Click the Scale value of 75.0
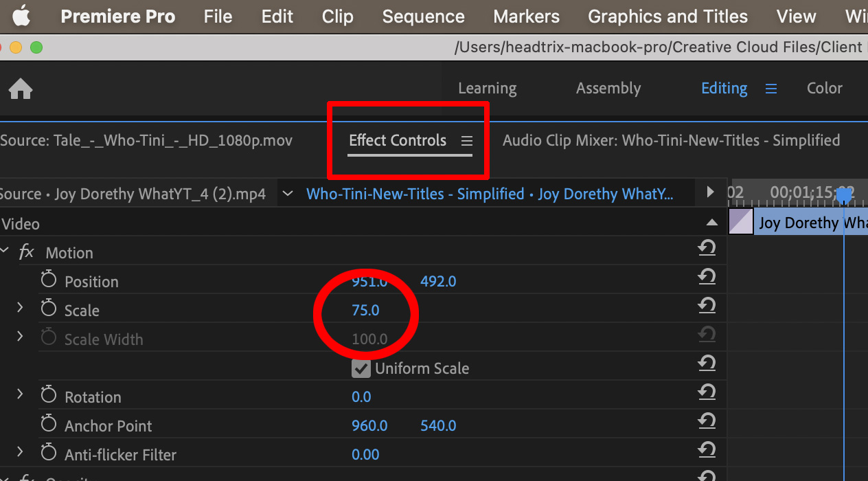868x481 pixels. pos(365,310)
